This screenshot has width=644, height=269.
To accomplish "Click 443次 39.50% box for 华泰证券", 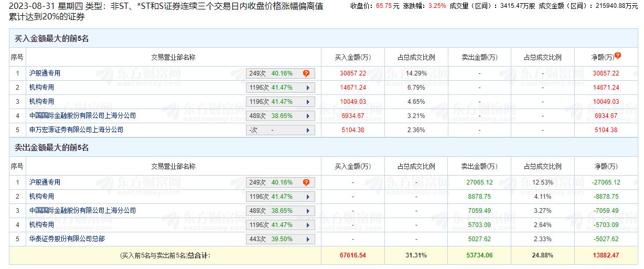I will tap(274, 240).
